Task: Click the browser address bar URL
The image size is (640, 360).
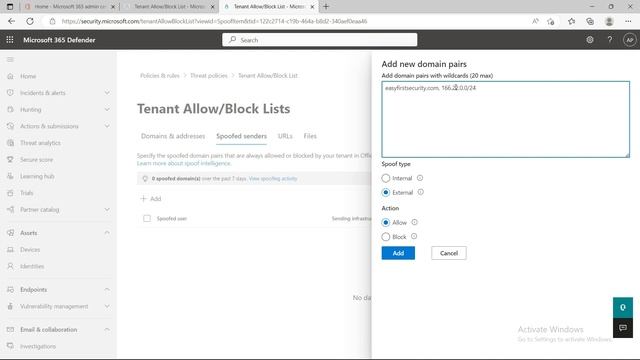Action: tap(214, 21)
